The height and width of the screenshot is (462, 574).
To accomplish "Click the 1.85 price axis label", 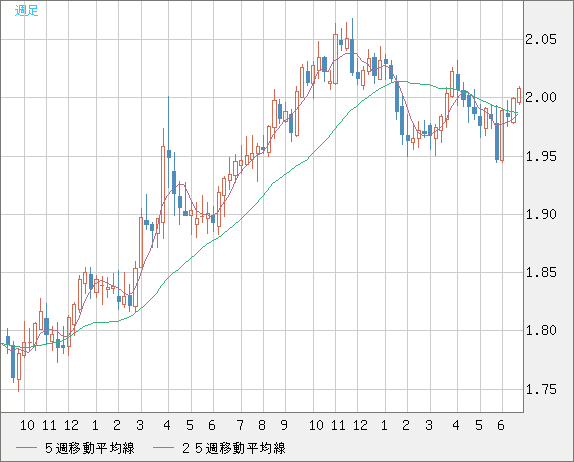I will [x=541, y=272].
